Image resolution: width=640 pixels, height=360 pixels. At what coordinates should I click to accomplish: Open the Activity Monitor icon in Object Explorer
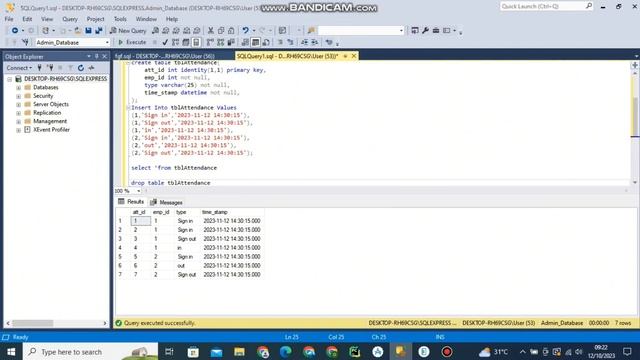coord(91,68)
